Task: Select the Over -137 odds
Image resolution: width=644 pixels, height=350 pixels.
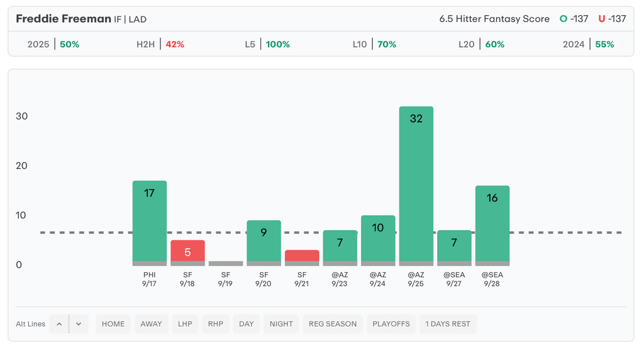Action: [574, 19]
